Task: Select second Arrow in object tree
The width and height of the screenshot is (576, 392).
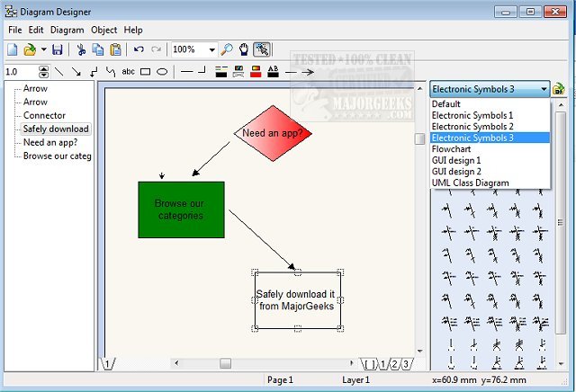Action: point(35,102)
